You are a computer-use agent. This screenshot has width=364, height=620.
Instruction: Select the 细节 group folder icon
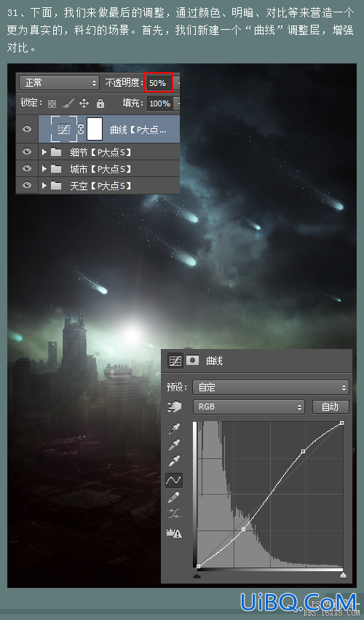(x=56, y=152)
